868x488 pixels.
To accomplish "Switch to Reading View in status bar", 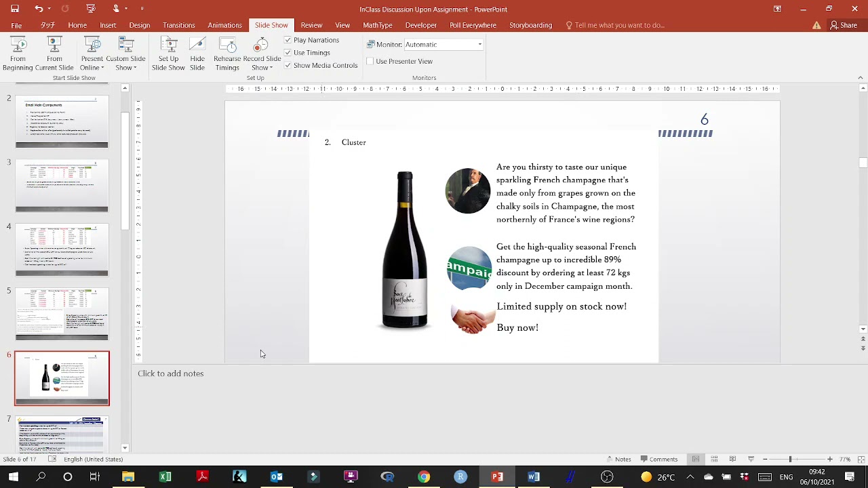I will coord(732,459).
